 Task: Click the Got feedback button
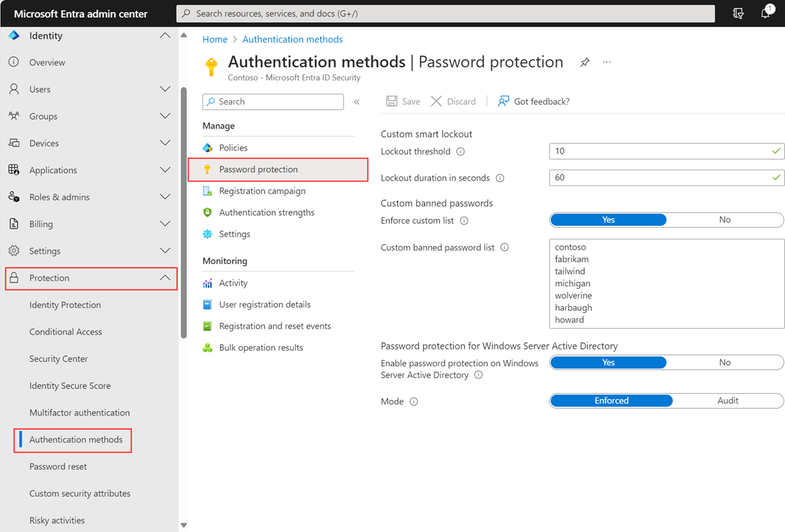[x=533, y=101]
